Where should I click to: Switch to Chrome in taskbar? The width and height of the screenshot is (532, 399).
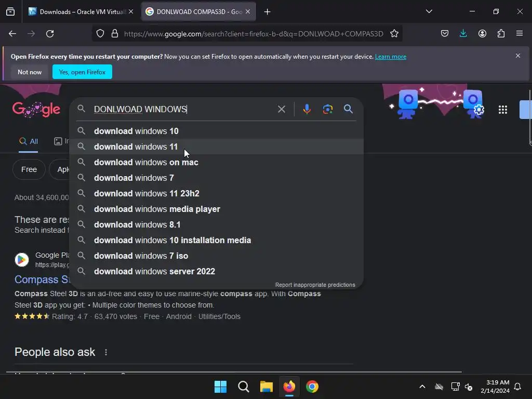312,387
